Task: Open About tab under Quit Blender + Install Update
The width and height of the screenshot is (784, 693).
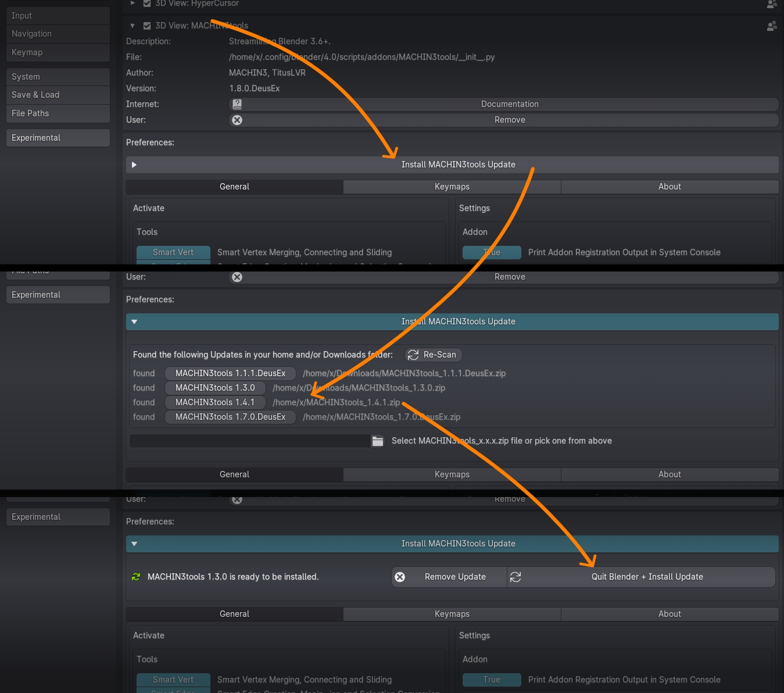Action: 670,614
